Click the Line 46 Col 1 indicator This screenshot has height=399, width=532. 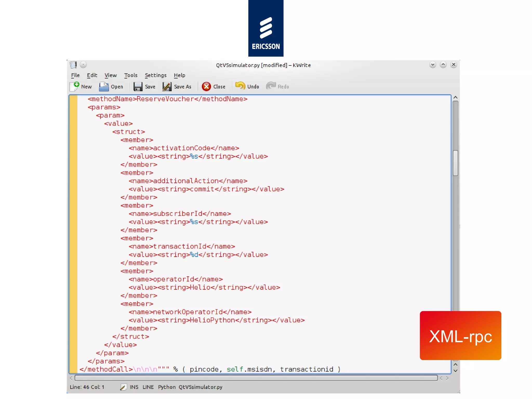87,387
